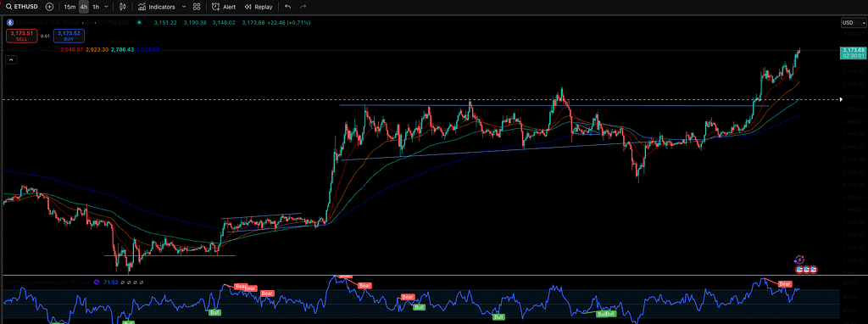
Task: Click the 0.01 spread value
Action: pos(46,36)
